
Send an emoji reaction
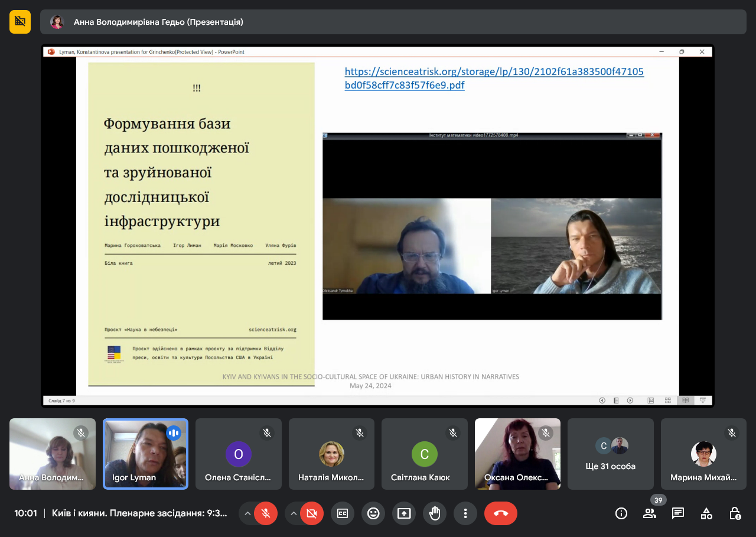click(x=373, y=513)
